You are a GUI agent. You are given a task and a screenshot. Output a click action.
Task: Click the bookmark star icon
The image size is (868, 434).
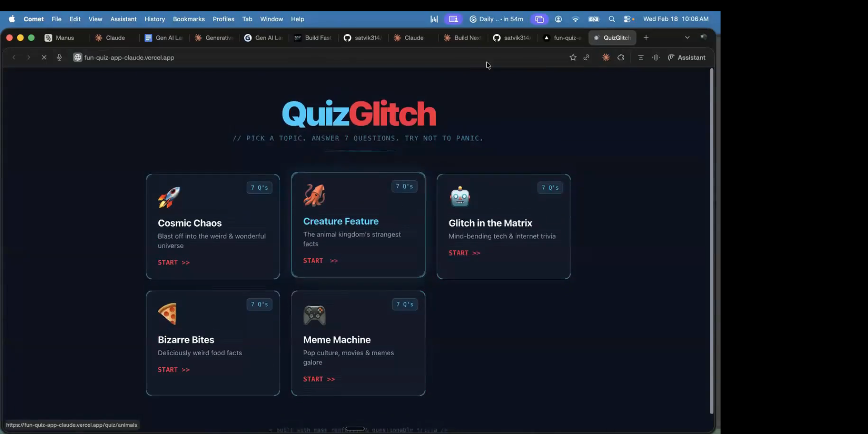tap(573, 57)
